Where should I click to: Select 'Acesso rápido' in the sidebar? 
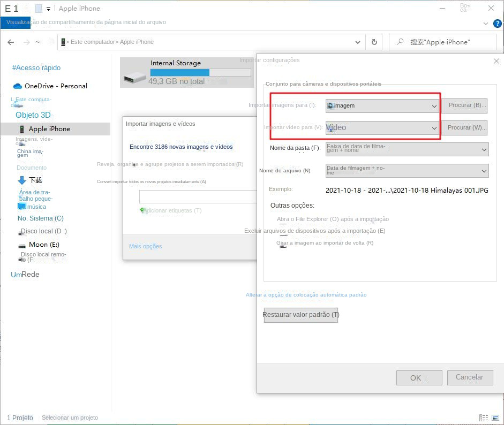tap(36, 68)
